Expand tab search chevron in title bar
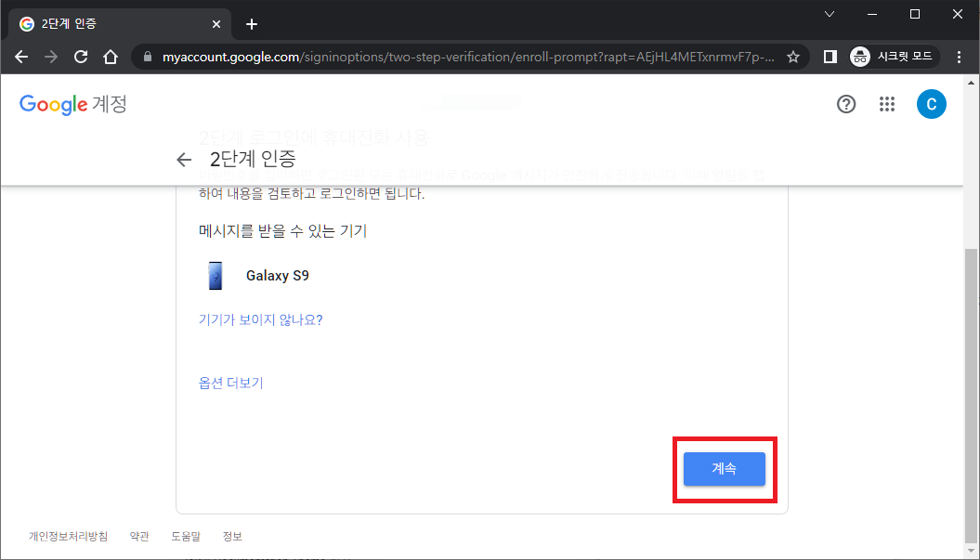This screenshot has height=560, width=980. click(x=830, y=14)
